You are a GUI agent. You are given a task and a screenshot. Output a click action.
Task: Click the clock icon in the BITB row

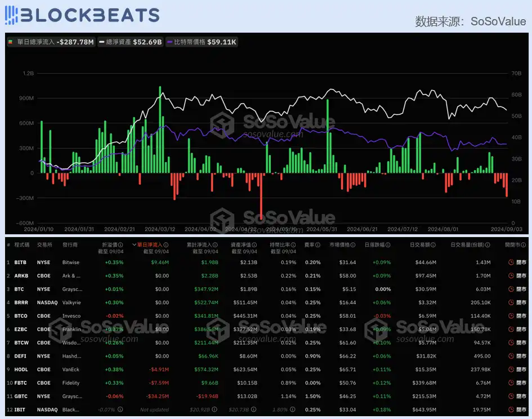tap(511, 262)
